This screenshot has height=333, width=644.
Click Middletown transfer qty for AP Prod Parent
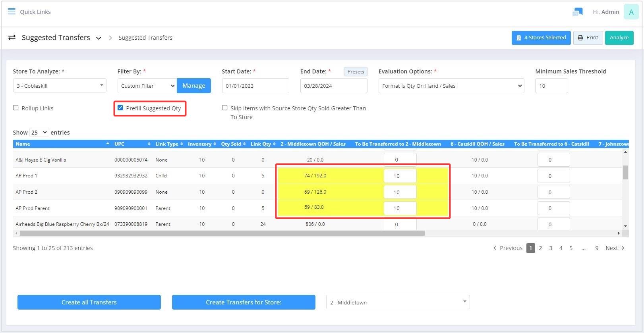coord(400,208)
